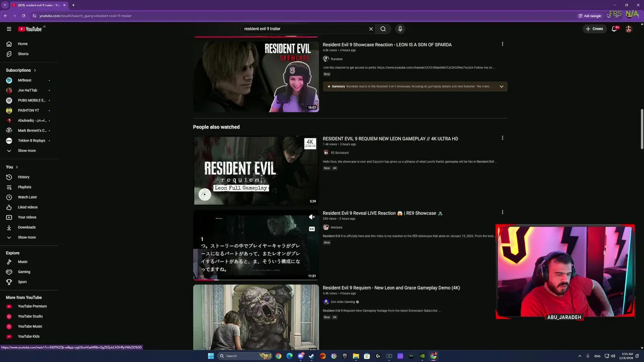Open Chrome from the taskbar
The image size is (644, 362).
click(278, 356)
